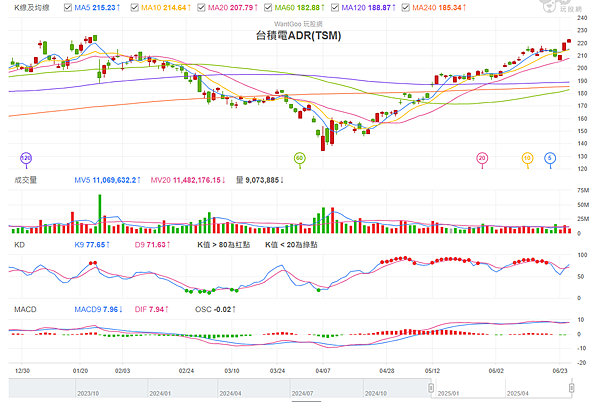Click the purple 120 period marker
The width and height of the screenshot is (600, 402).
[x=26, y=158]
